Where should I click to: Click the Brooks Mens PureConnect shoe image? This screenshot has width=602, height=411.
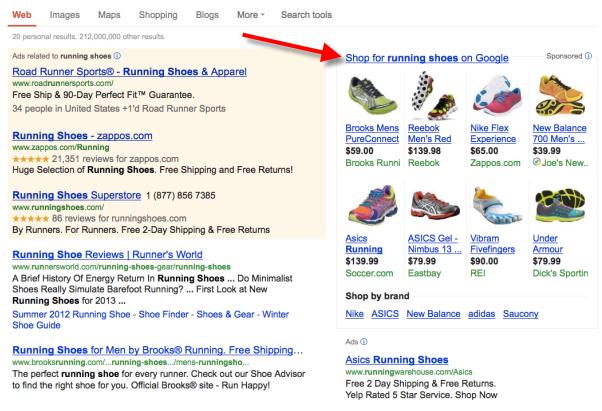(372, 95)
